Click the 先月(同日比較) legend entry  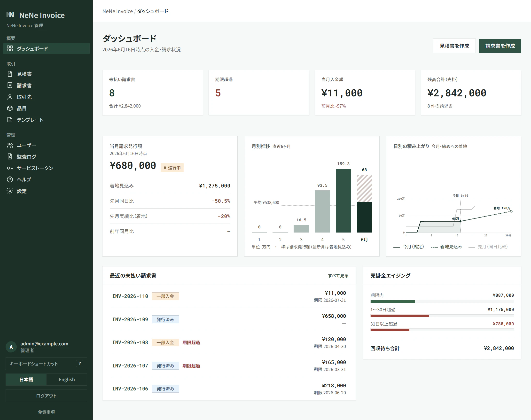[488, 247]
